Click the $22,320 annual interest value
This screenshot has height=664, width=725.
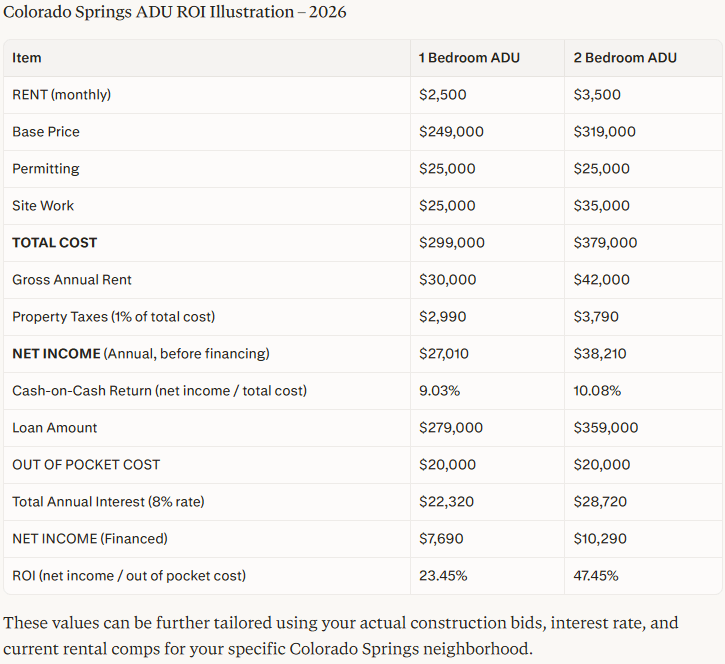click(446, 502)
